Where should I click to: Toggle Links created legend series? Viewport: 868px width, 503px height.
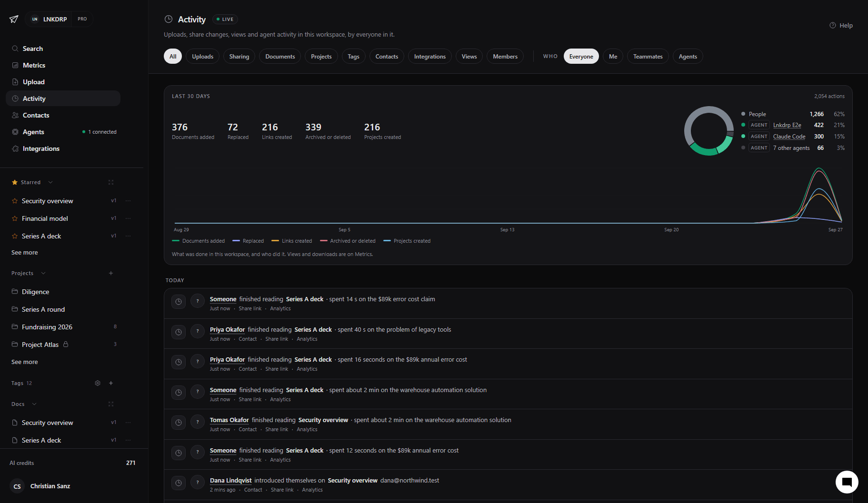pos(292,241)
